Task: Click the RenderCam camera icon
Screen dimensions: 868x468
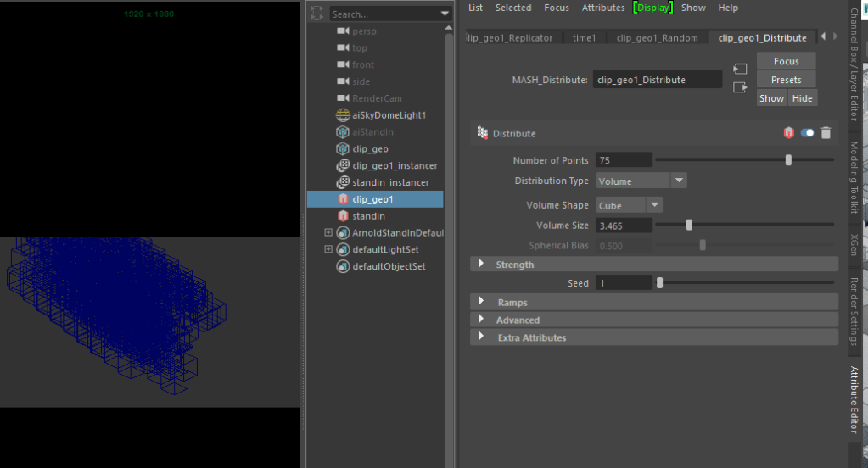Action: click(344, 98)
